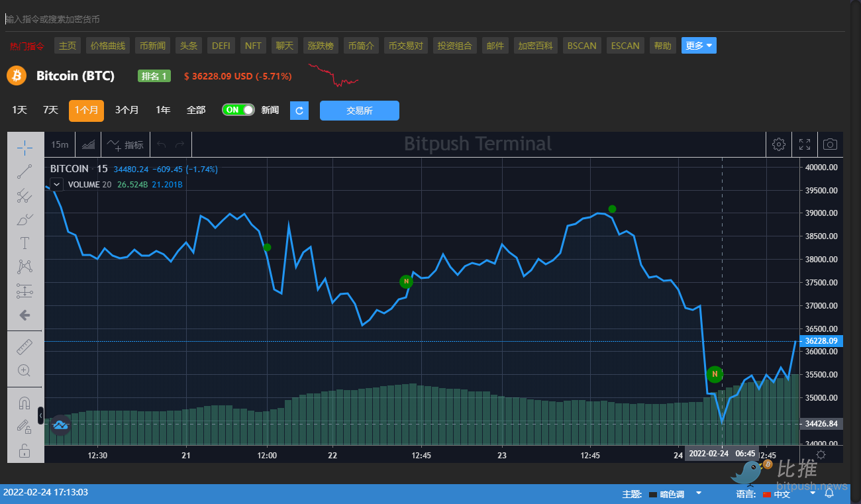
Task: Open the 涨跌榜 gainers-losers command
Action: click(x=321, y=46)
